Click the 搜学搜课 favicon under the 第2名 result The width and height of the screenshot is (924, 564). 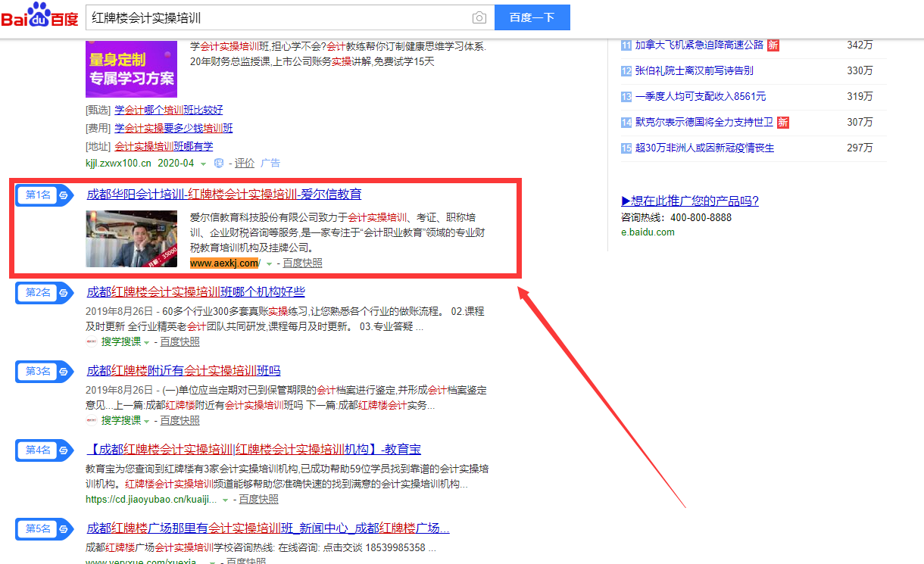tap(92, 342)
